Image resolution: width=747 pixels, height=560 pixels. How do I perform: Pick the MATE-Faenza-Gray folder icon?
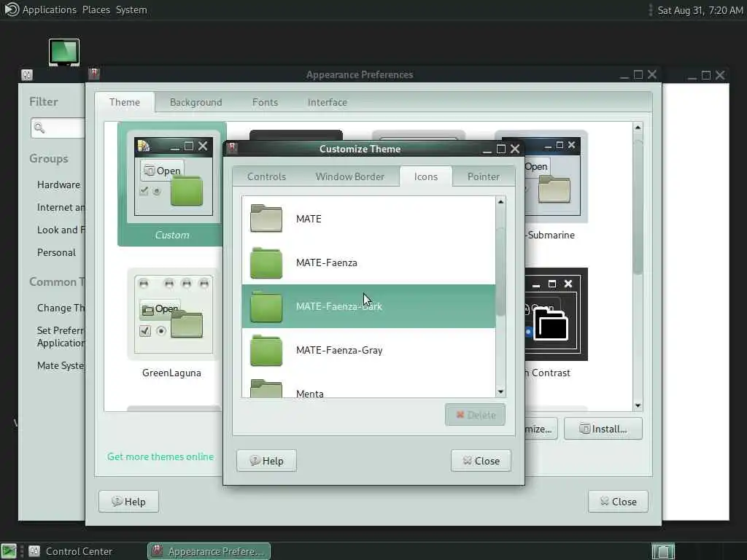pos(266,350)
